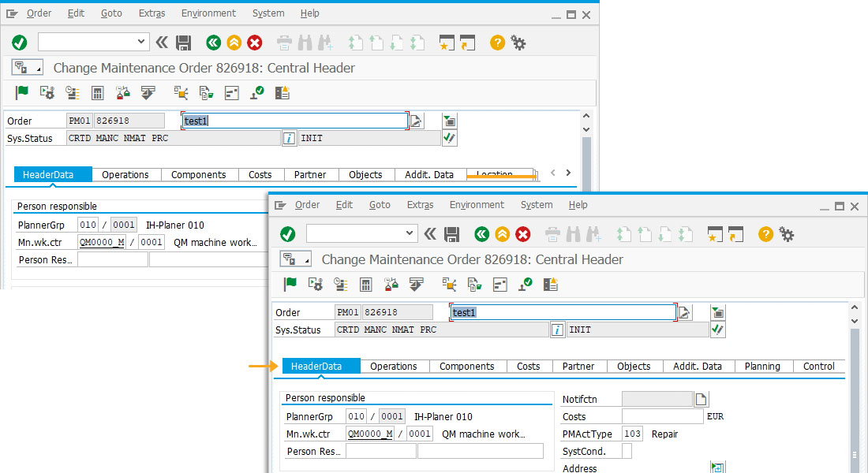This screenshot has width=868, height=473.
Task: Switch to Operations tab in front window
Action: [x=394, y=367]
